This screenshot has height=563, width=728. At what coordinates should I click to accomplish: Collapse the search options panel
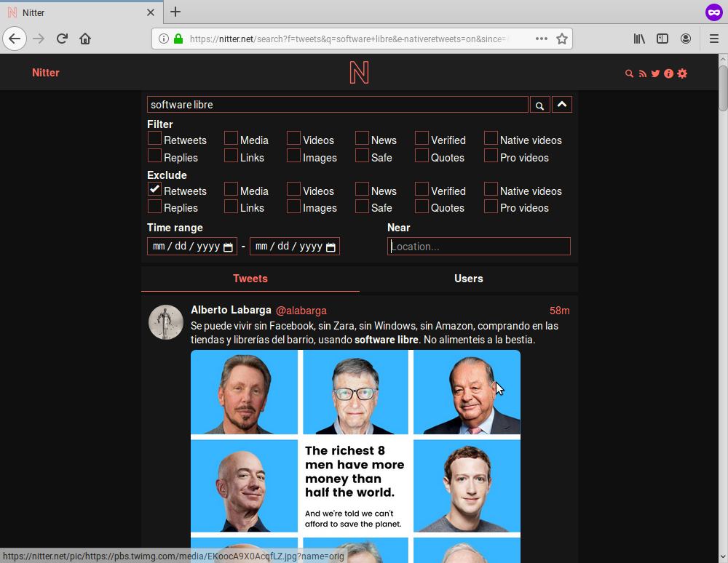561,105
